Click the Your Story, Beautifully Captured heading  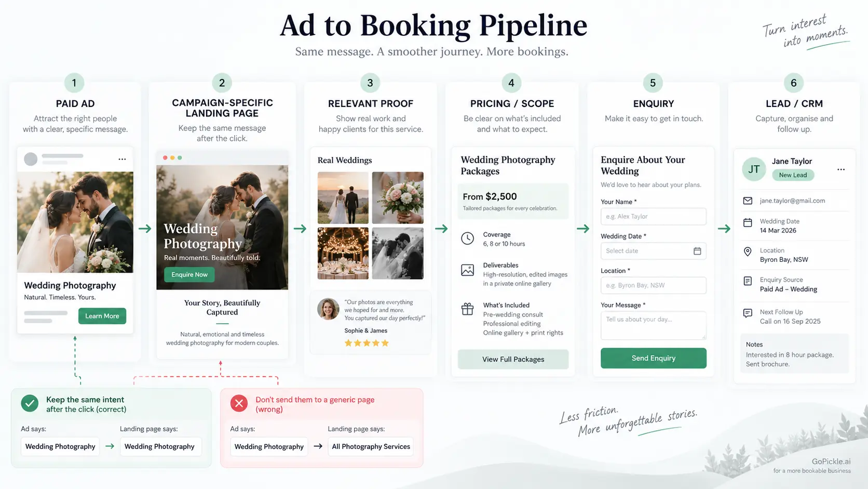(x=222, y=307)
